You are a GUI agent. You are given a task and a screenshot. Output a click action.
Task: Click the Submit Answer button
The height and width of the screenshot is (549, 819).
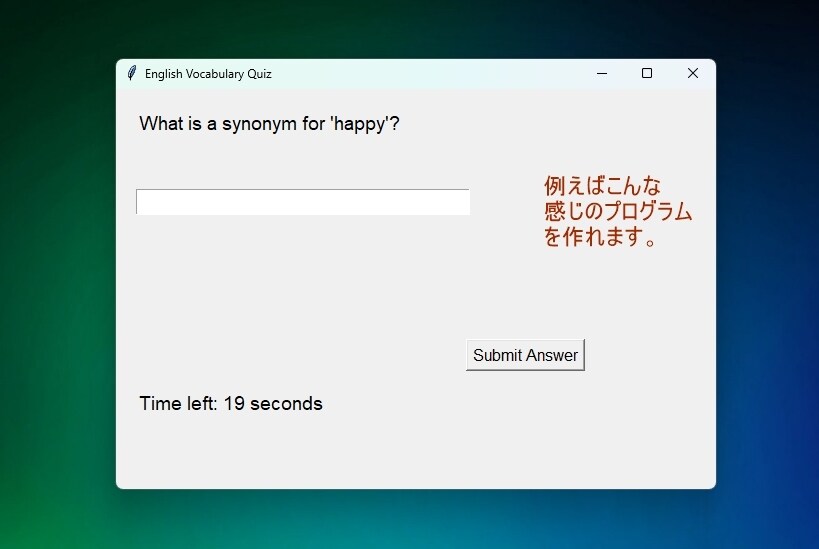tap(525, 355)
